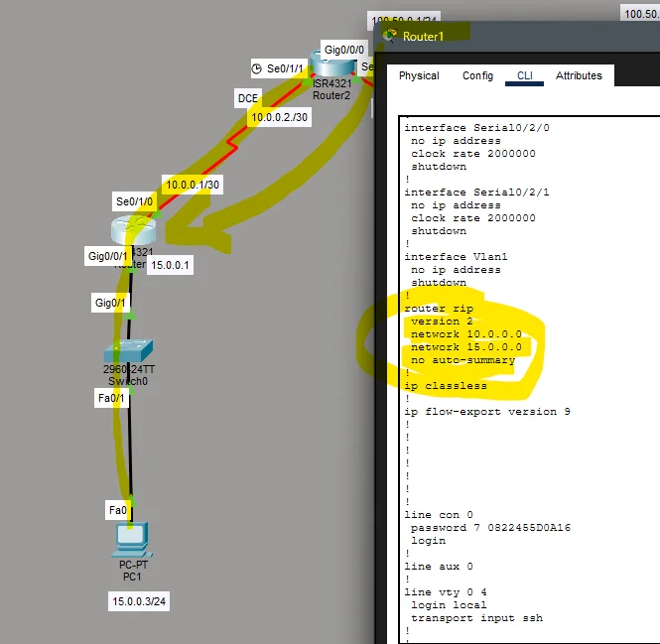Image resolution: width=660 pixels, height=644 pixels.
Task: Click the Router2 ISR4321 device icon
Action: 332,64
